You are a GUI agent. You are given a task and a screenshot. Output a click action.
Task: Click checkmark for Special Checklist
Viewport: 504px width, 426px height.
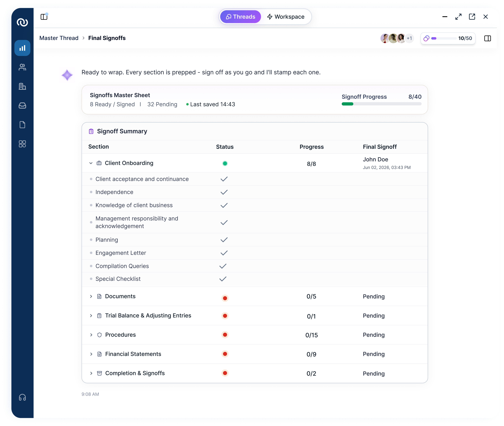(x=223, y=279)
